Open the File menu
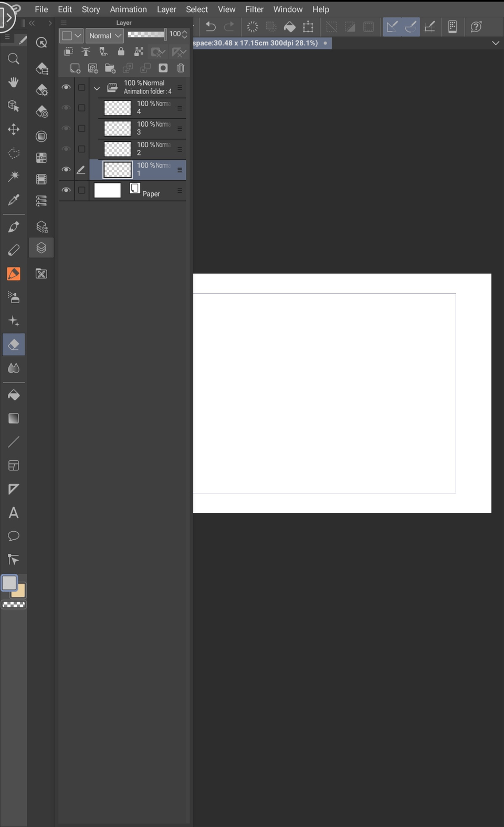Screen dimensions: 504x827 pyautogui.click(x=41, y=9)
